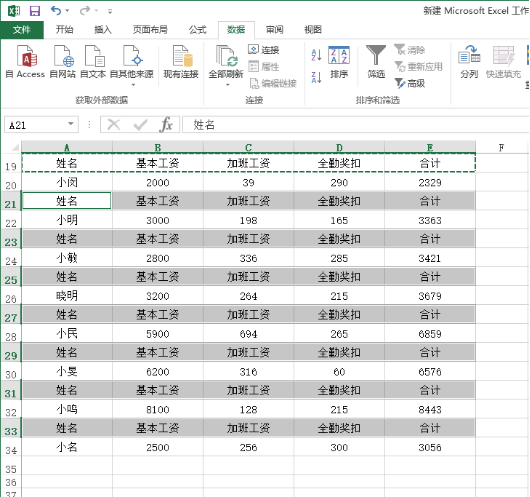This screenshot has height=497, width=530.
Task: Click the 分列 text to columns icon
Action: [469, 62]
